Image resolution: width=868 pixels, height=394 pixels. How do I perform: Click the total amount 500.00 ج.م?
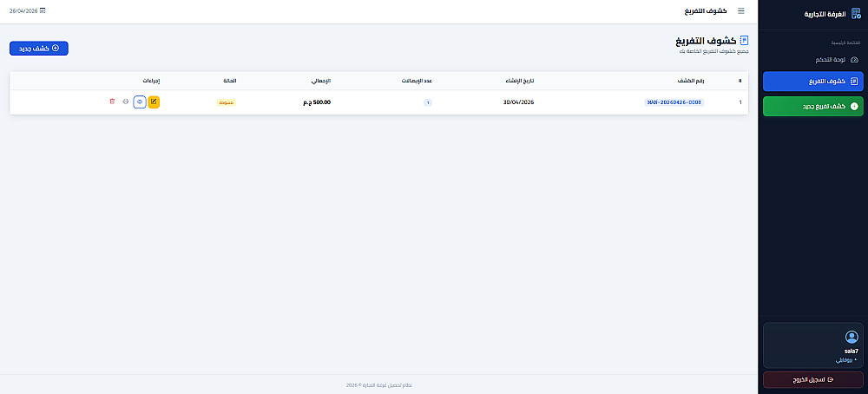coord(317,102)
